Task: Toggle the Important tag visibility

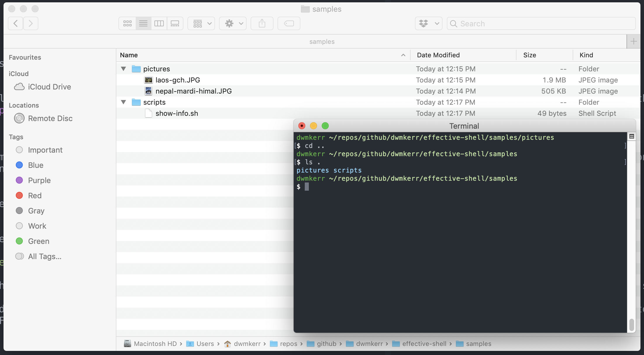Action: [19, 150]
